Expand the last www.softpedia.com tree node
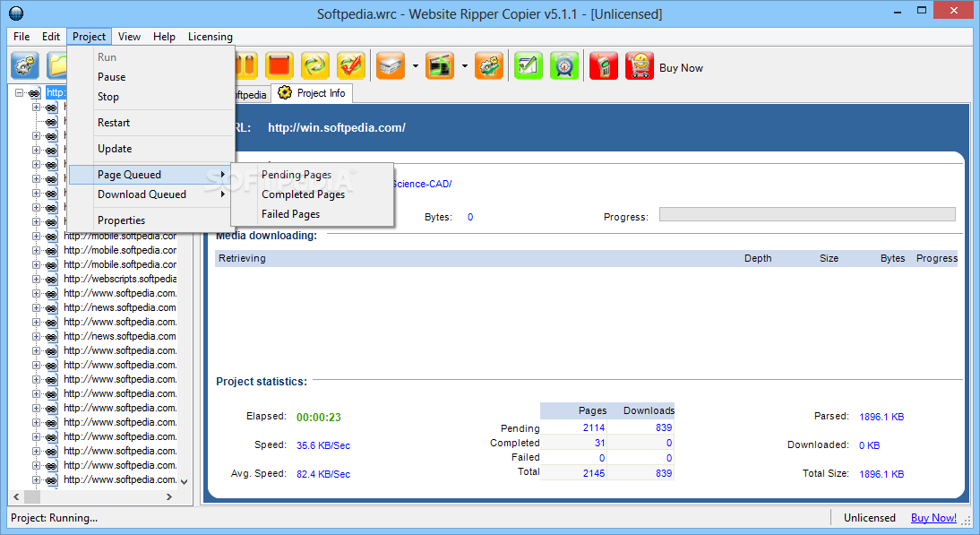Screen dimensions: 980x535 [x=36, y=480]
